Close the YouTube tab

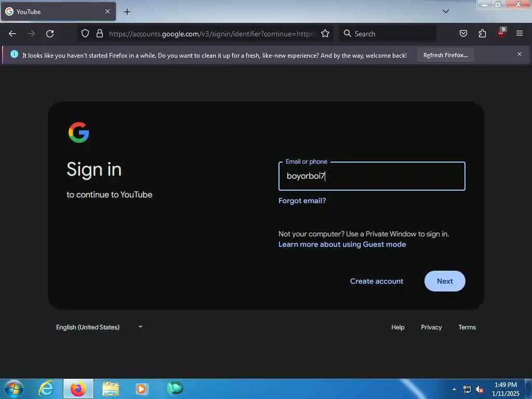(x=108, y=11)
